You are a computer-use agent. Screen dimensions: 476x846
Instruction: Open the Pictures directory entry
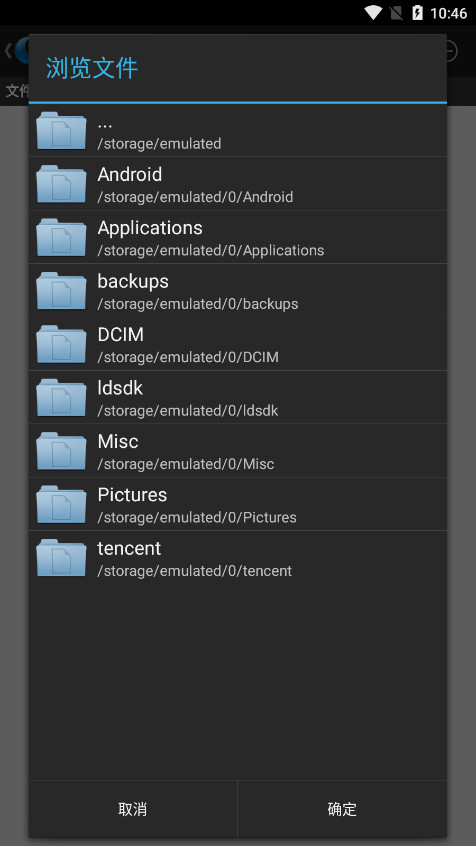[x=237, y=504]
